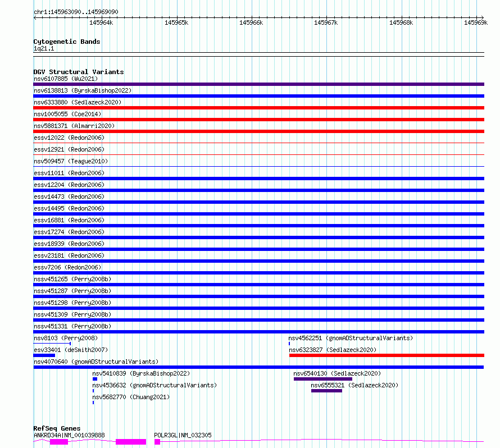Image resolution: width=500 pixels, height=448 pixels.
Task: Click the short blue bar under esv33401
Action: [44, 355]
